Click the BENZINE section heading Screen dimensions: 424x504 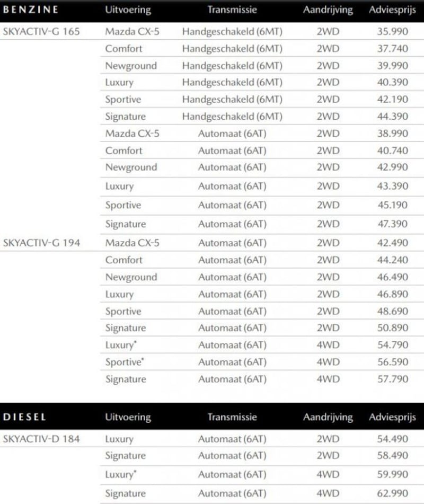31,10
